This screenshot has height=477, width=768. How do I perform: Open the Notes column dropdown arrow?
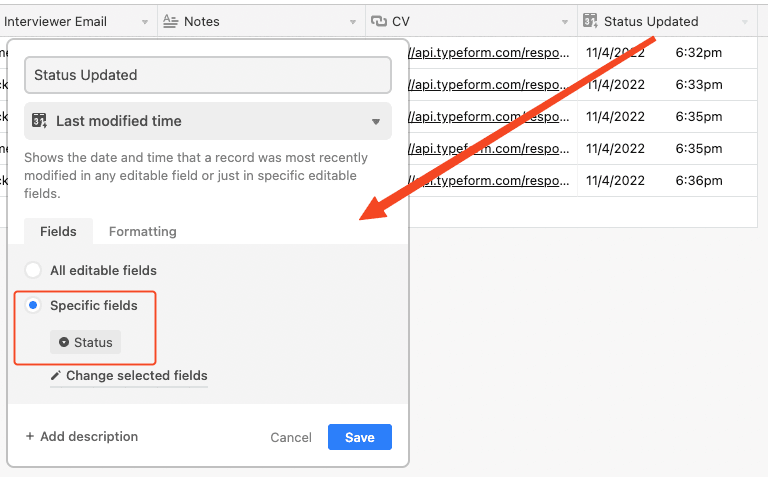(353, 21)
